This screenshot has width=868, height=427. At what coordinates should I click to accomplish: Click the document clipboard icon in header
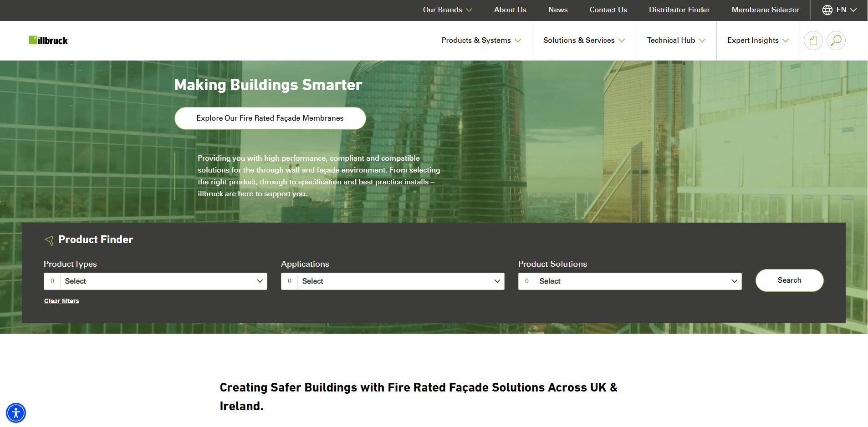(813, 41)
